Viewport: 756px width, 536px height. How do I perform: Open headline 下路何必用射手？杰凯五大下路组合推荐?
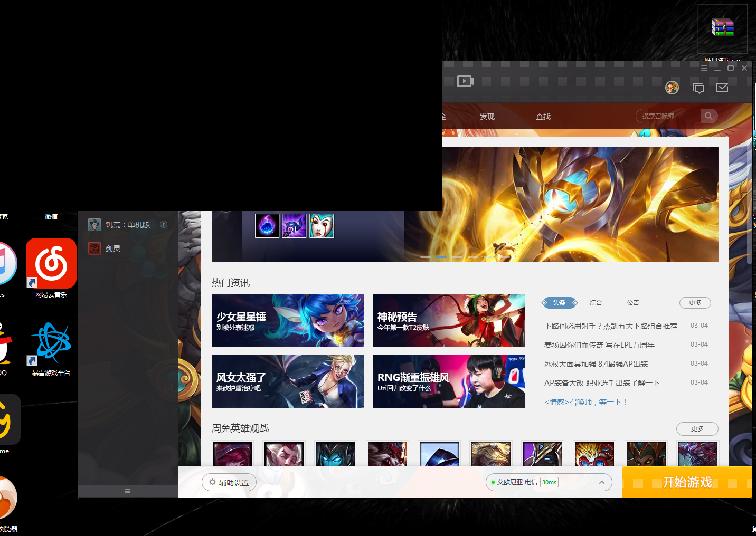pyautogui.click(x=611, y=326)
